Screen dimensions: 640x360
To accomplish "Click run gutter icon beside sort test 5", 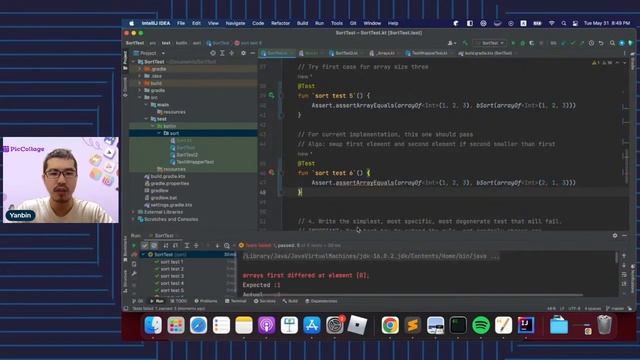I will 271,95.
